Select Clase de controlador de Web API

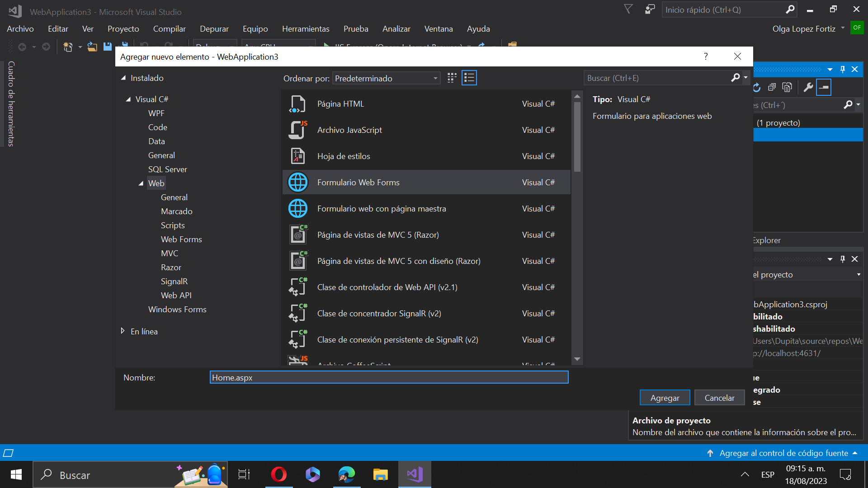(x=387, y=287)
